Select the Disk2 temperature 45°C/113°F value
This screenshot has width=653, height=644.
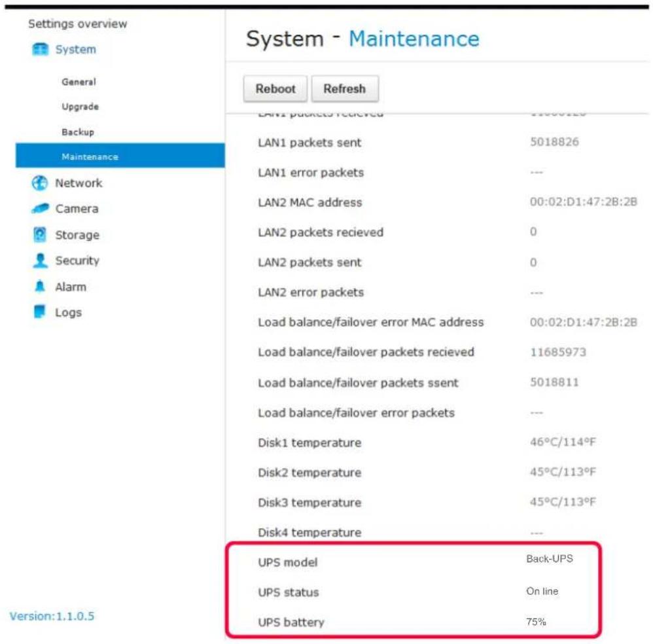563,472
